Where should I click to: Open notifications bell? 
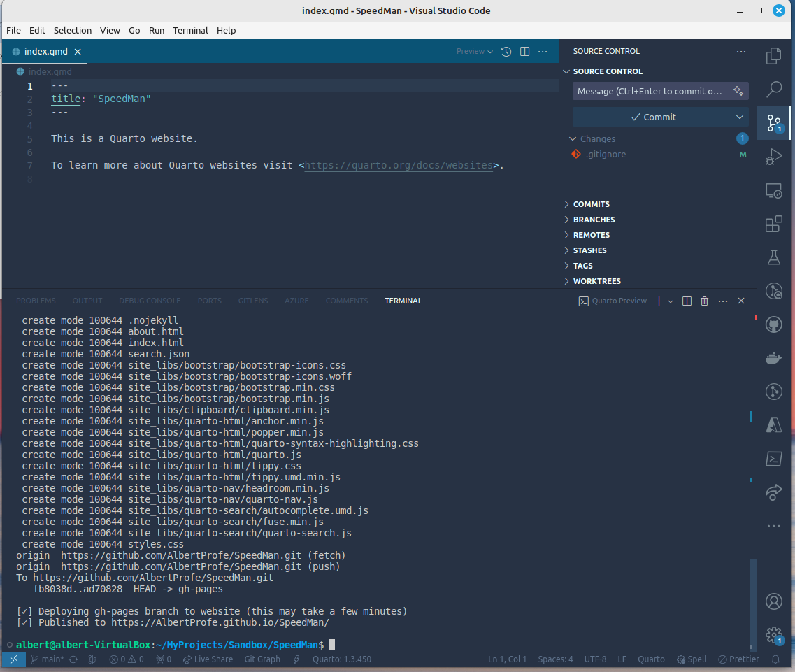tap(775, 659)
